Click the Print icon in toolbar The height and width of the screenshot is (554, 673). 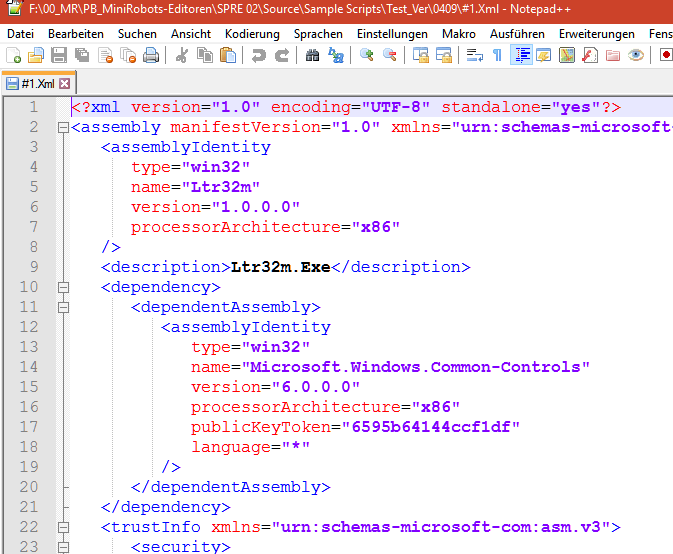coord(150,55)
